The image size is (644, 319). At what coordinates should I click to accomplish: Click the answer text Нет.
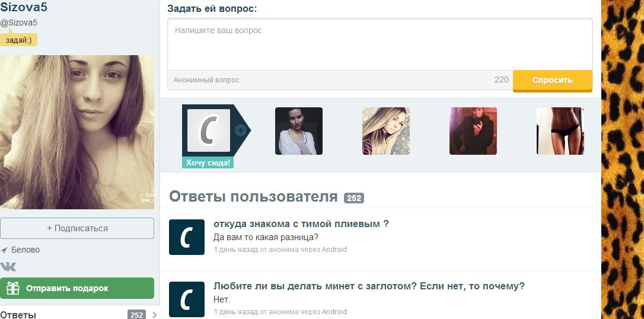coord(222,299)
